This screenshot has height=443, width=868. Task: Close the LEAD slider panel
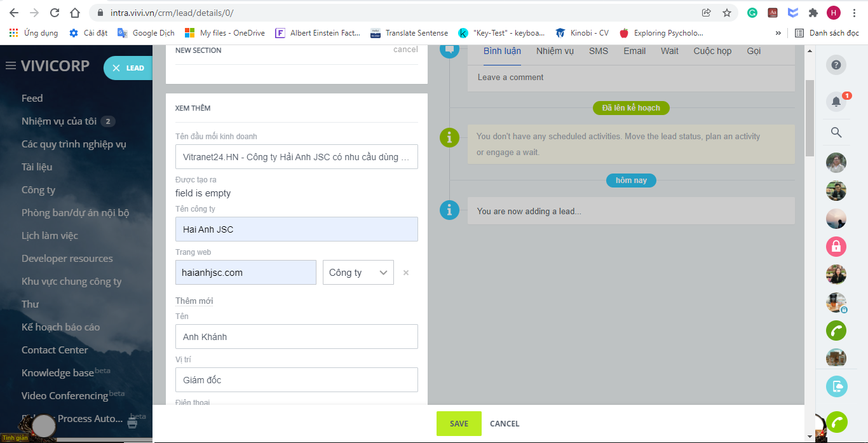pyautogui.click(x=116, y=68)
